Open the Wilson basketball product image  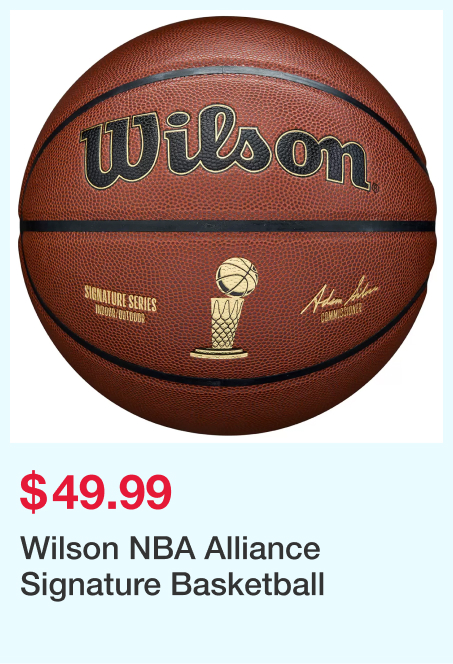click(x=226, y=226)
